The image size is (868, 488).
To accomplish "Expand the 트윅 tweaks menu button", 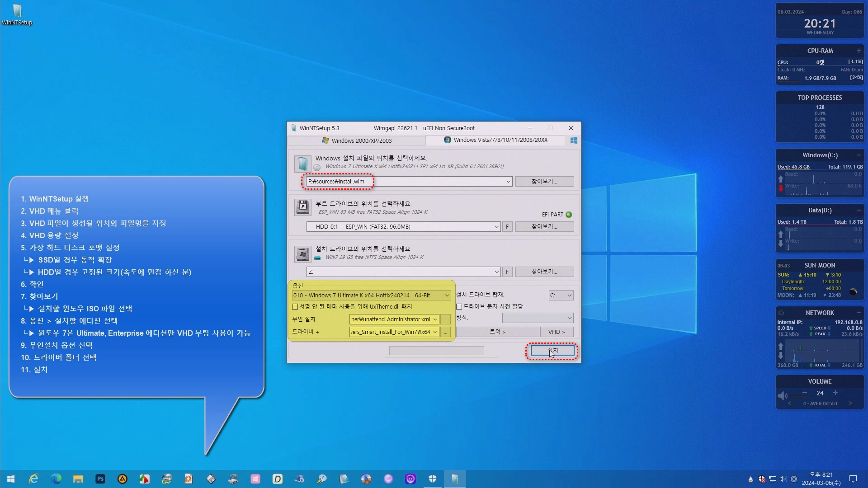I will tap(497, 332).
